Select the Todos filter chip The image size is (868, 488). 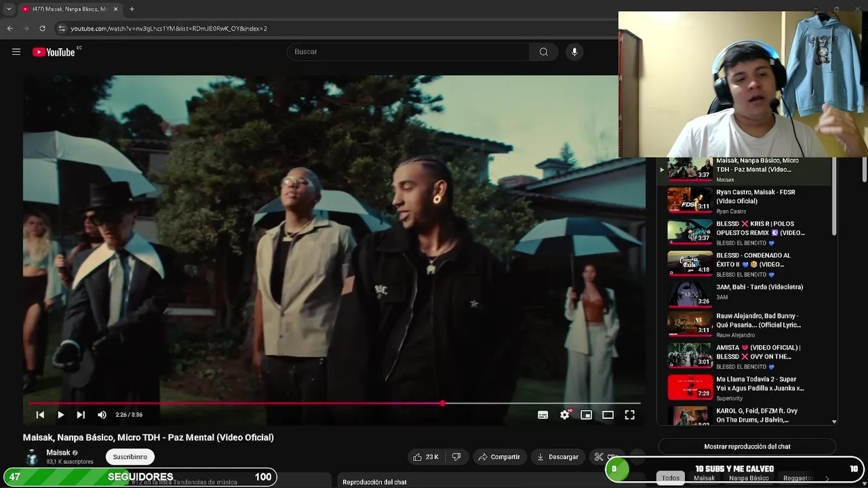point(671,478)
